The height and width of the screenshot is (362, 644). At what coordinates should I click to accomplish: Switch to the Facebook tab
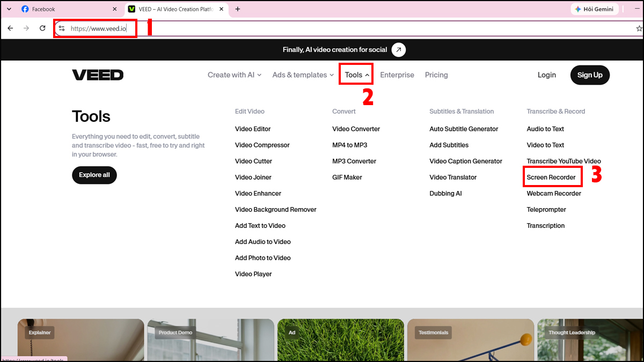pos(69,9)
